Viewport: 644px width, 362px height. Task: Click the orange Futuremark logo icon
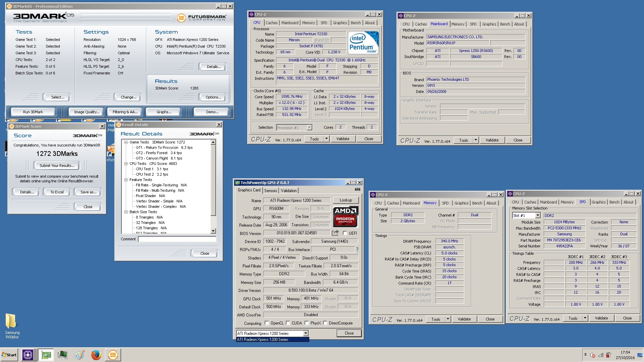pyautogui.click(x=181, y=17)
